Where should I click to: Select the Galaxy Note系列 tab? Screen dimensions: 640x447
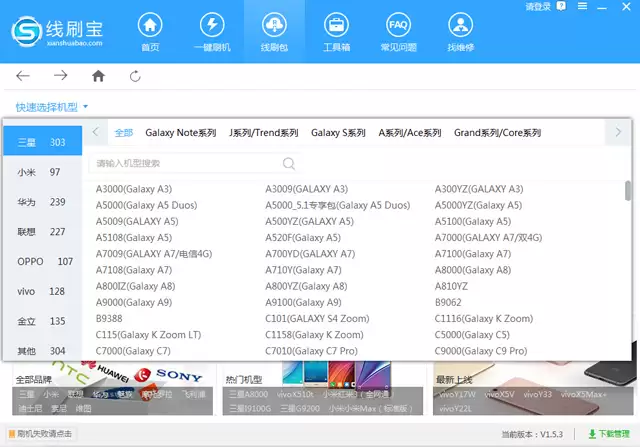coord(181,133)
